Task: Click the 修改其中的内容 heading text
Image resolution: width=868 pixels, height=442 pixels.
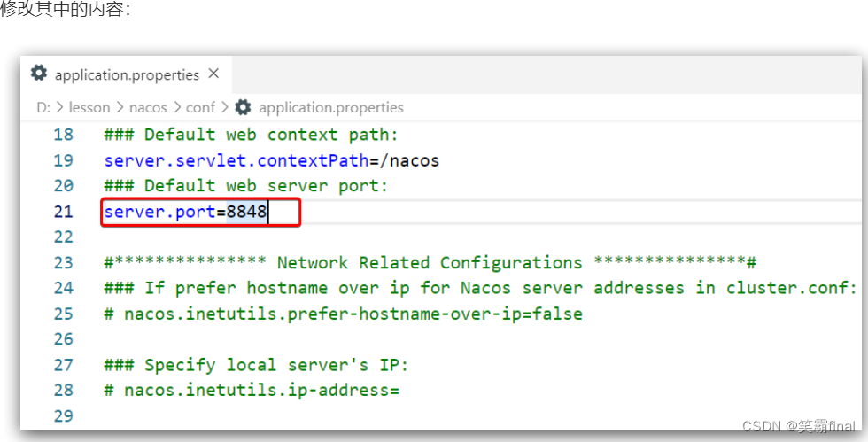Action: 66,9
